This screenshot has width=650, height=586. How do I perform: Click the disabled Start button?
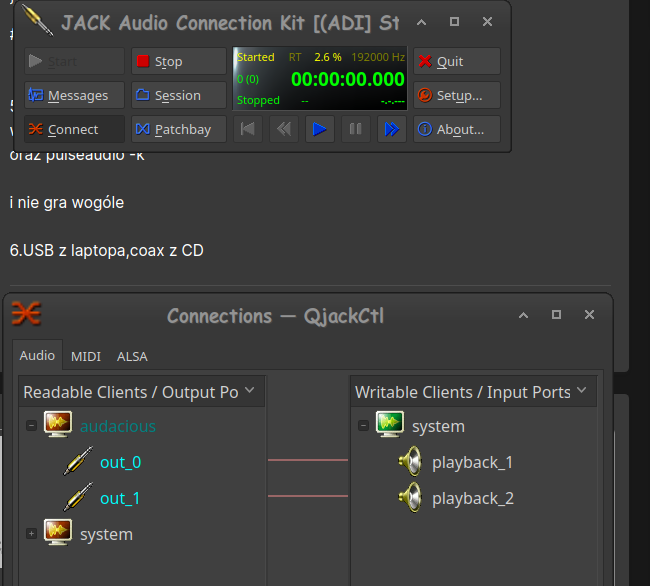[74, 61]
